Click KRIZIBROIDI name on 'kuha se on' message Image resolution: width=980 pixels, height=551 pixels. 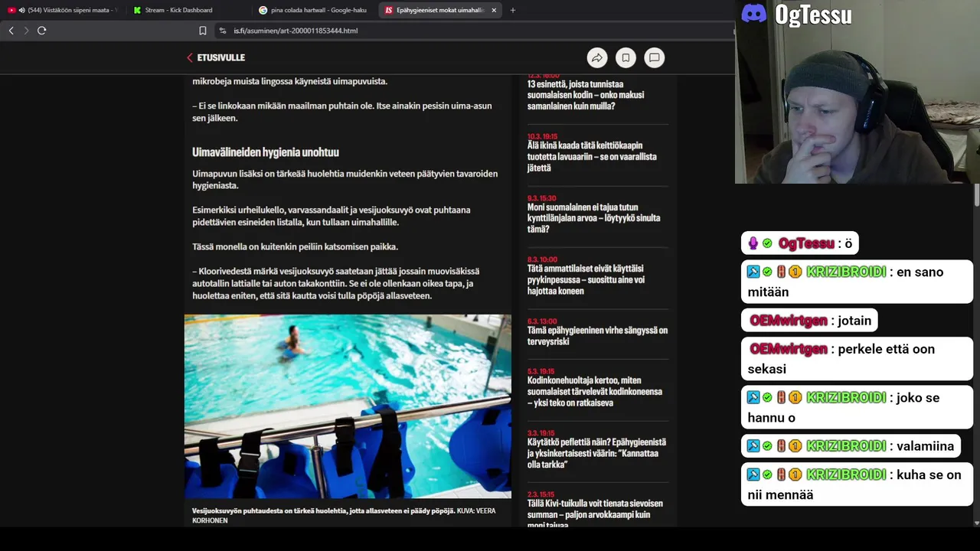point(846,474)
